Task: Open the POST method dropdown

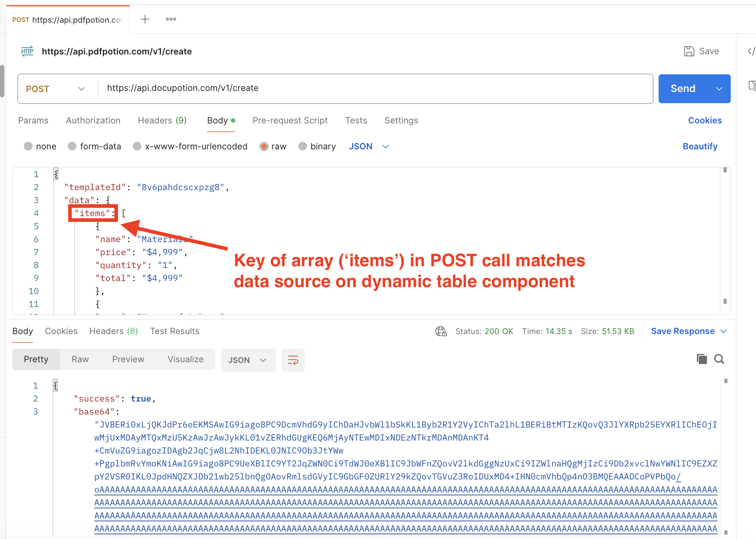Action: click(x=56, y=89)
